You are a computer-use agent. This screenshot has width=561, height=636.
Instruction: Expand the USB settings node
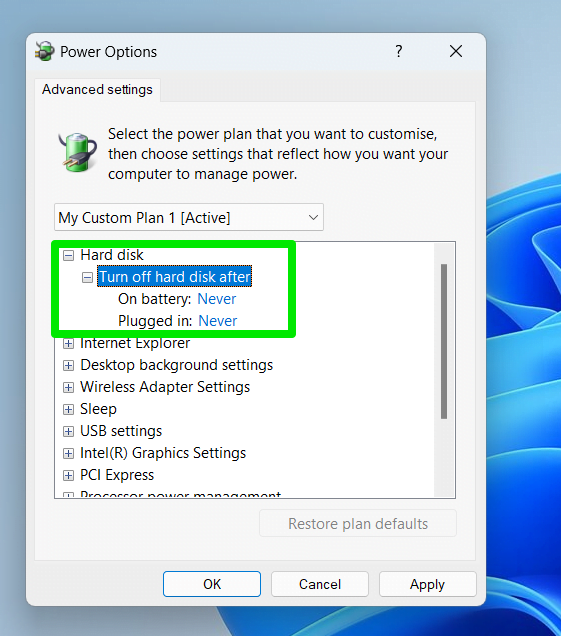pos(69,431)
